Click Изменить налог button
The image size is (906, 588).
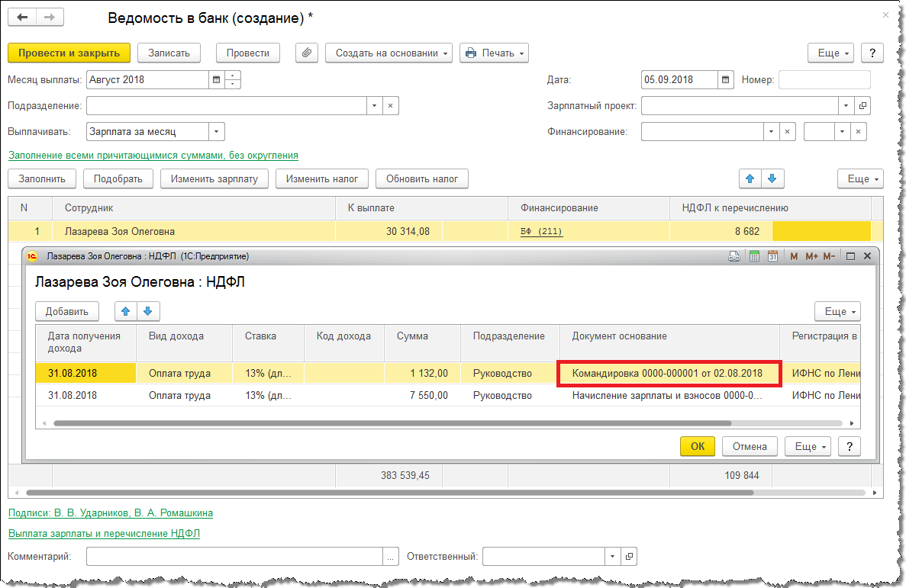pyautogui.click(x=322, y=179)
